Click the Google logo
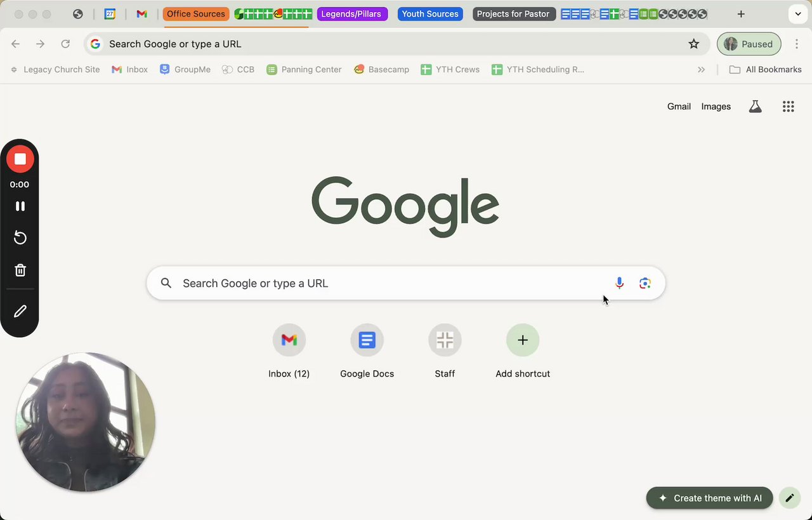The height and width of the screenshot is (520, 812). (x=405, y=206)
